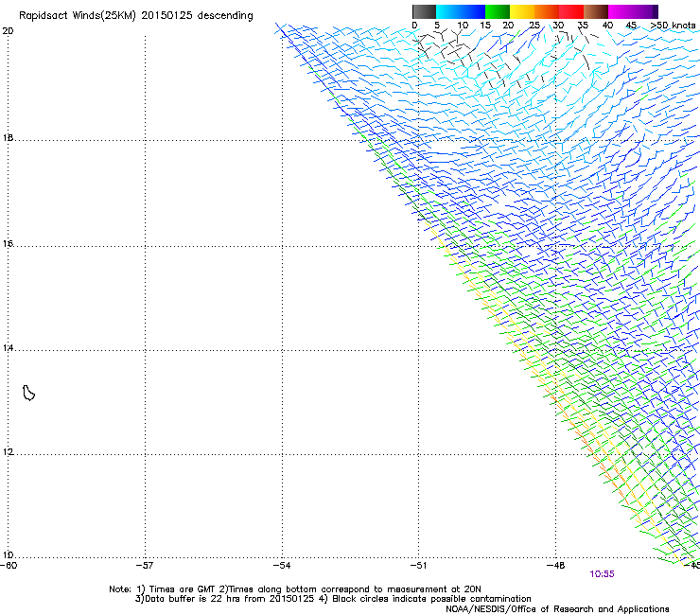Click the NOAA/NESDIS credit text
The height and width of the screenshot is (615, 700).
pos(557,609)
